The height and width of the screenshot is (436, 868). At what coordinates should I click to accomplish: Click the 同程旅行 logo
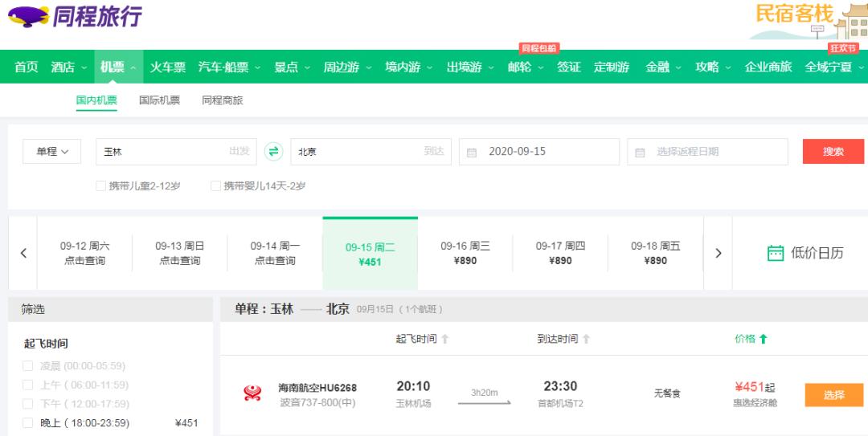pos(75,16)
